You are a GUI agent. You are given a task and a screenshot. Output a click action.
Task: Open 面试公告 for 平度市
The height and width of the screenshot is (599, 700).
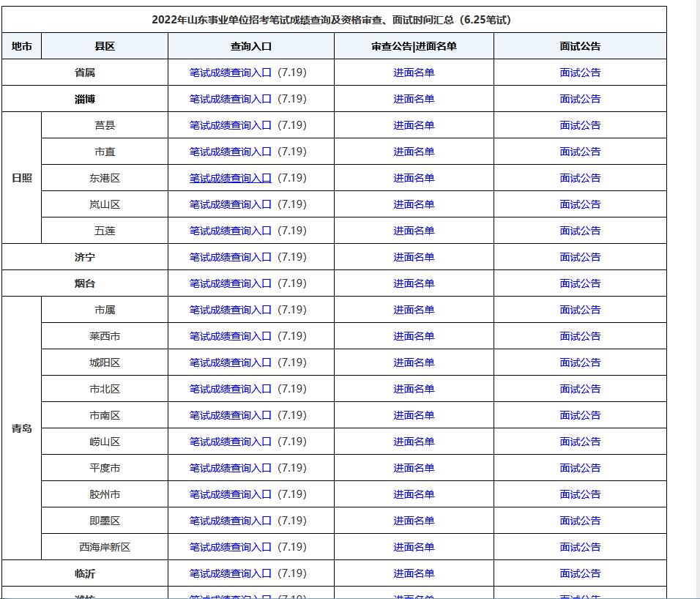(581, 467)
